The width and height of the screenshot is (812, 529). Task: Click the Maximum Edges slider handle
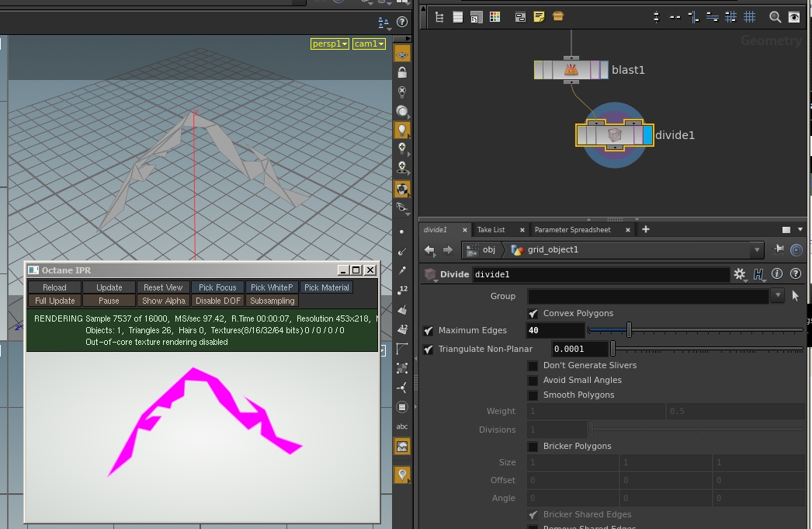629,330
